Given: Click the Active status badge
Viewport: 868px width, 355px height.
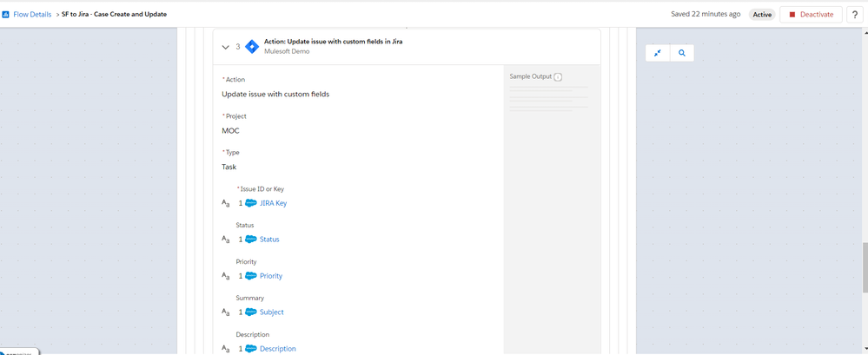Looking at the screenshot, I should click(x=762, y=15).
